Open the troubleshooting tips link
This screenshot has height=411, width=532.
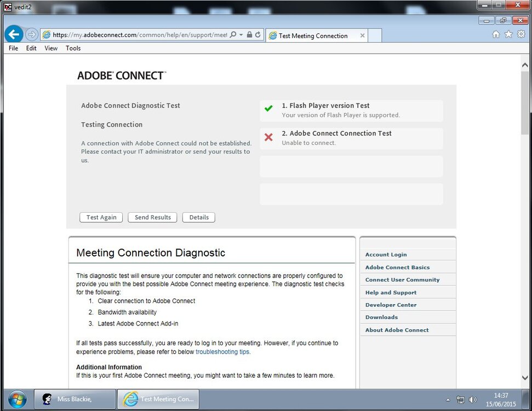pyautogui.click(x=223, y=352)
